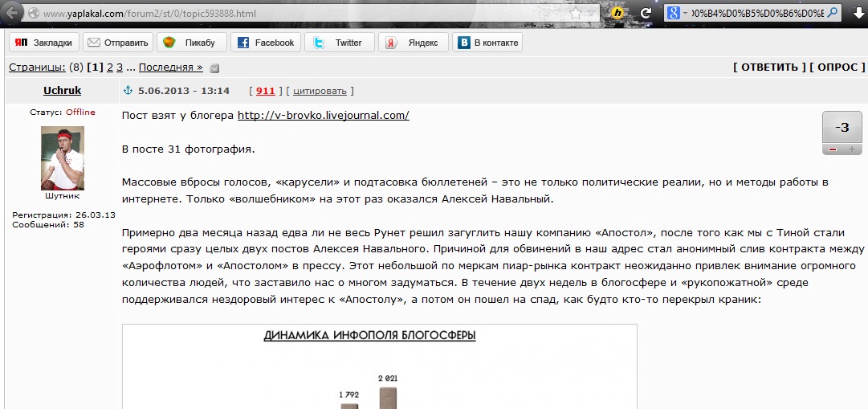868x409 pixels.
Task: Share the topic to Twitter
Action: tap(339, 43)
